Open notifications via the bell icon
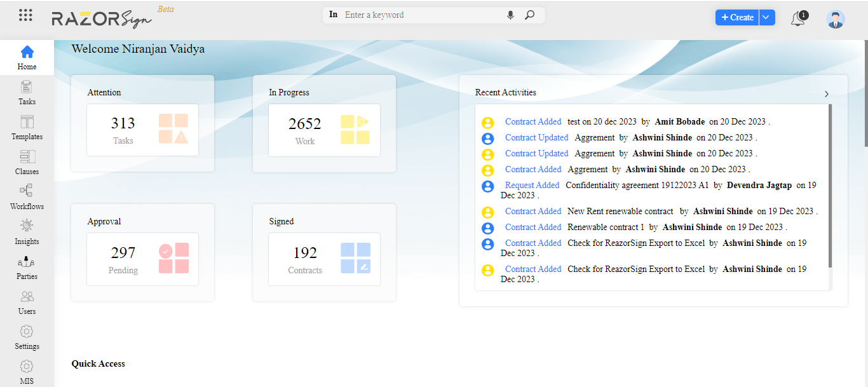The width and height of the screenshot is (868, 387). pos(797,17)
